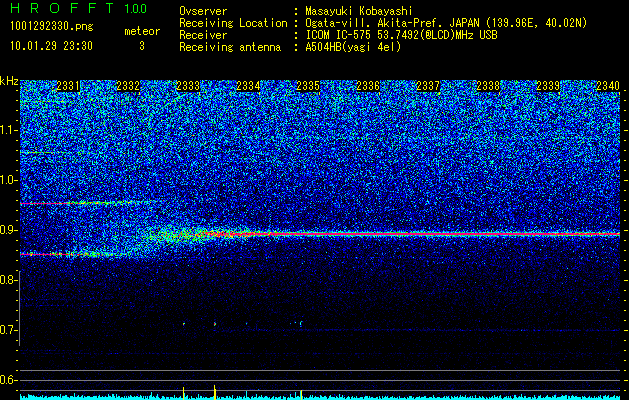Click the meteor count value 3
This screenshot has height=400, width=629.
point(142,46)
